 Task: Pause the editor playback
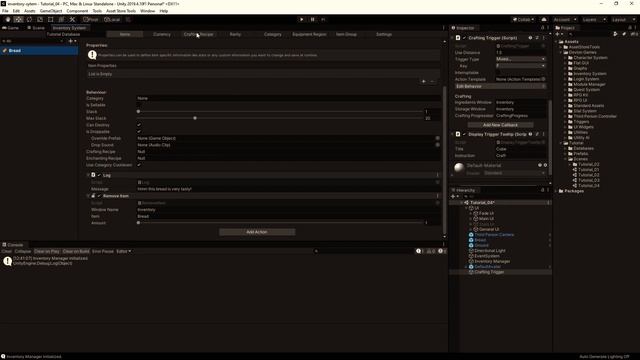pyautogui.click(x=313, y=20)
